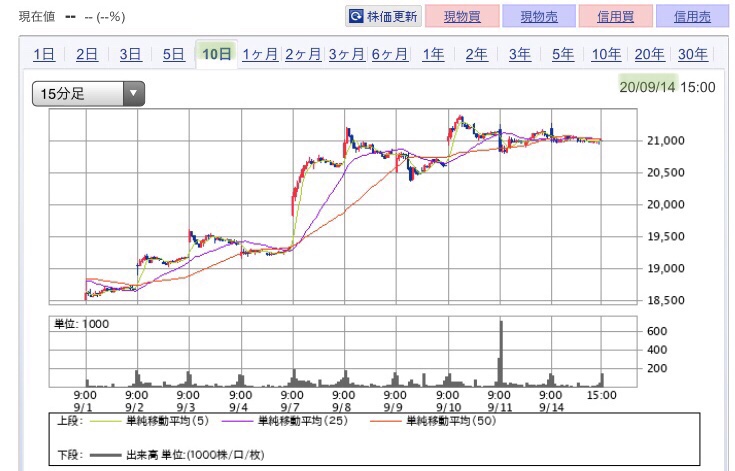This screenshot has width=735, height=471.
Task: Click the 9/7 date axis label
Action: [x=290, y=407]
